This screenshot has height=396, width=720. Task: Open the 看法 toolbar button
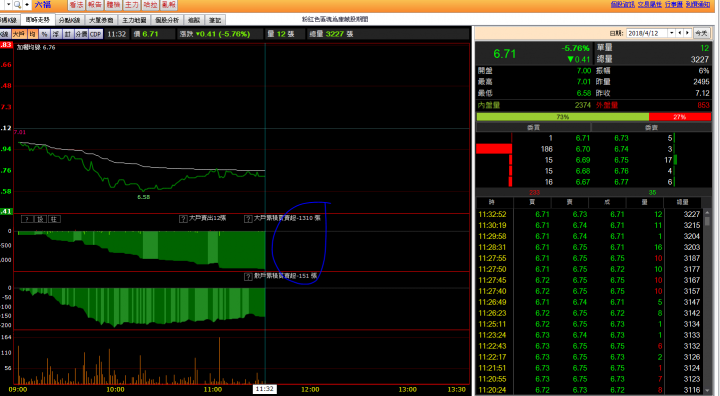coord(76,5)
